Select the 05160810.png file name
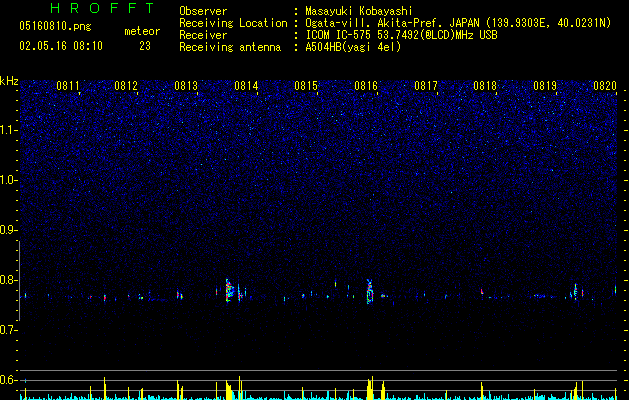This screenshot has width=629, height=400. 55,27
